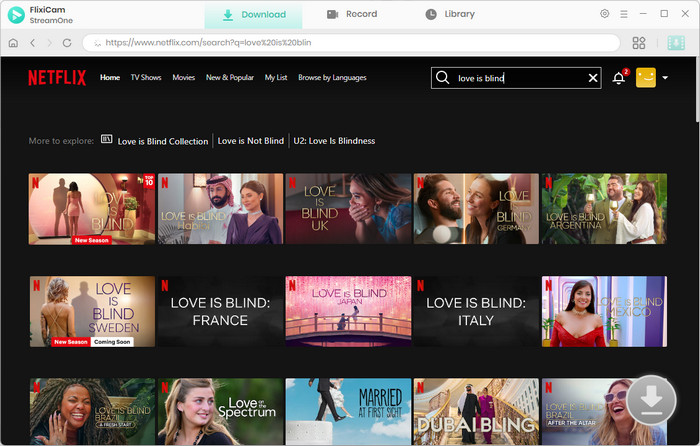Viewport: 700px width, 446px height.
Task: Select the Love Is Blind Germany thumbnail
Action: [x=476, y=209]
